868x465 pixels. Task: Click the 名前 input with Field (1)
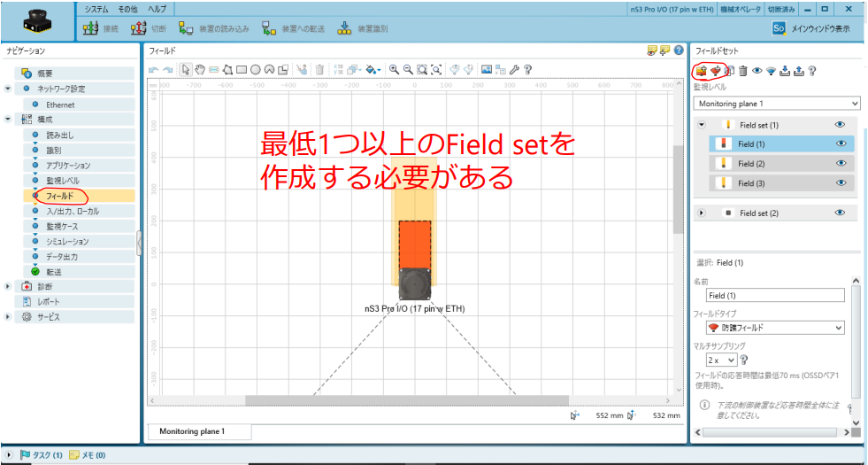(x=776, y=296)
